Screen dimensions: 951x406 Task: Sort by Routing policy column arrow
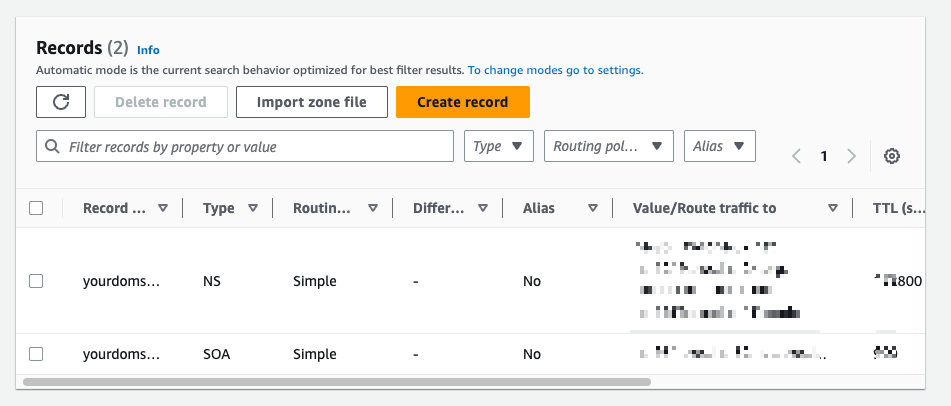[373, 208]
